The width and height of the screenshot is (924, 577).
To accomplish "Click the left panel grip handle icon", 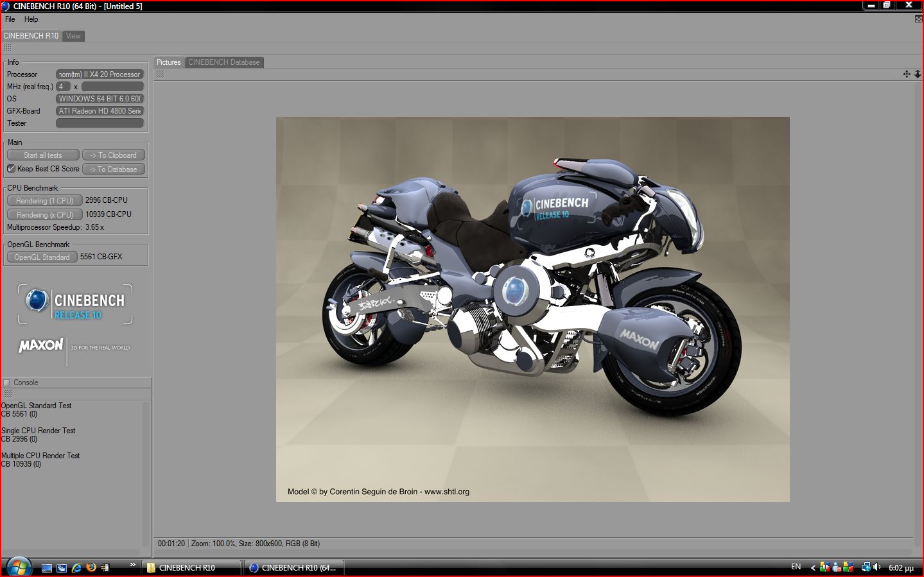I will pyautogui.click(x=7, y=48).
